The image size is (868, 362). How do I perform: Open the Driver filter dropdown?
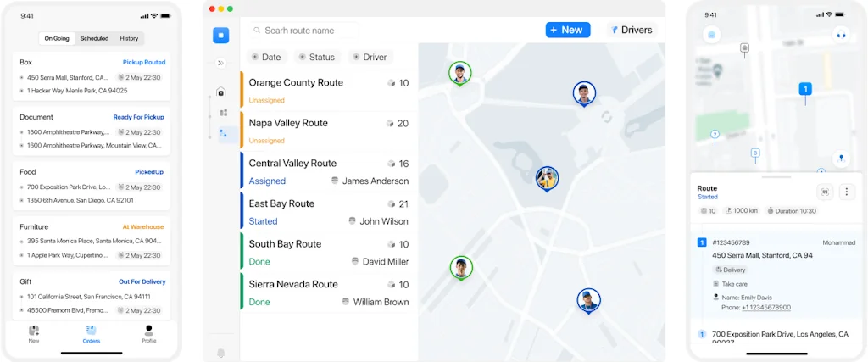pos(370,57)
